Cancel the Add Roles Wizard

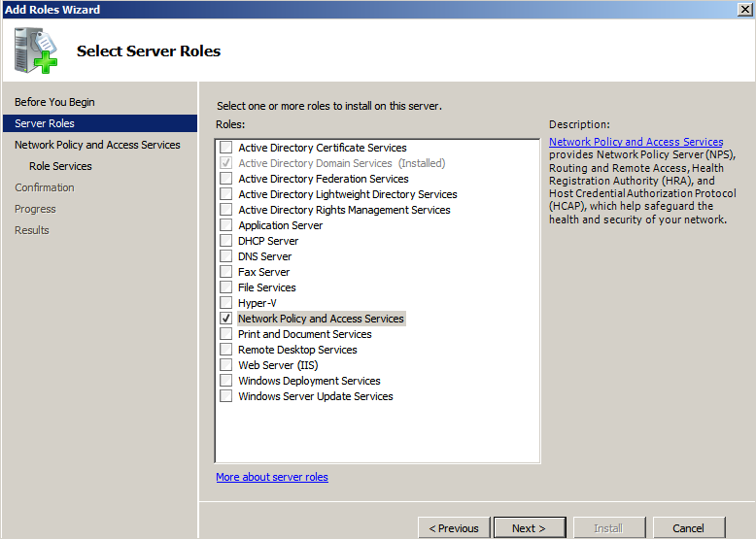coord(689,528)
